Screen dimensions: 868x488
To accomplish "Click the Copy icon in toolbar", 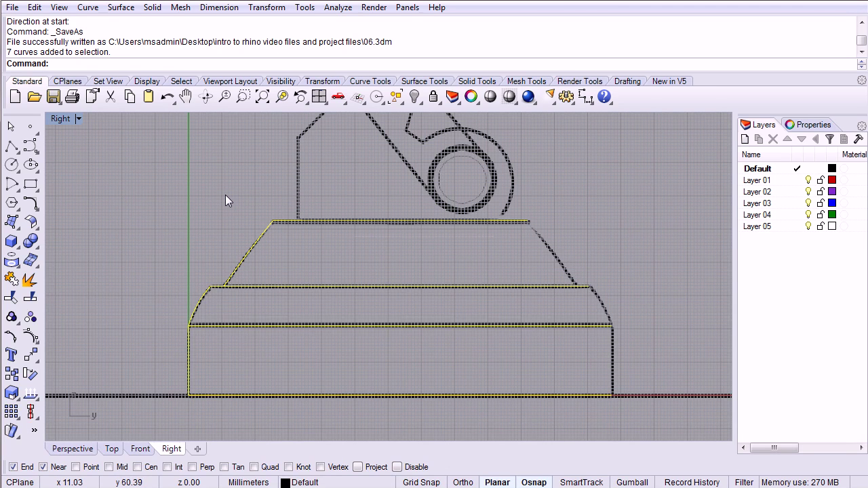I will tap(130, 97).
